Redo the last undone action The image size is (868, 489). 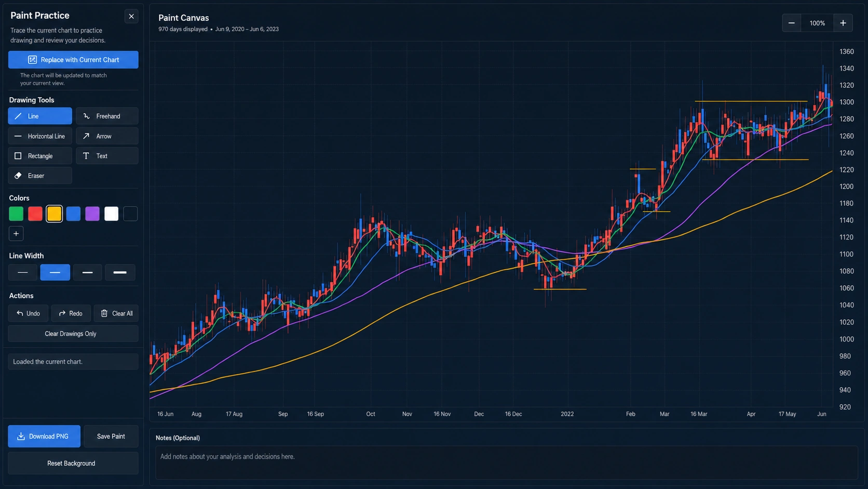point(71,313)
